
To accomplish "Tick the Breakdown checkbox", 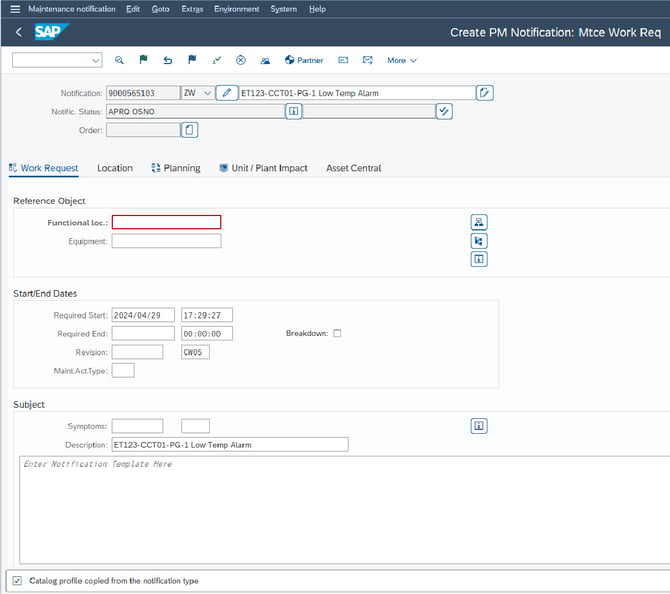I will coord(337,333).
